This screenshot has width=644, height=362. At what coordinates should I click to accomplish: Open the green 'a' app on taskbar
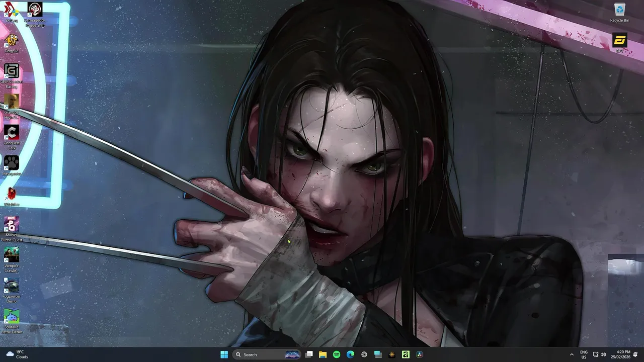click(x=406, y=354)
